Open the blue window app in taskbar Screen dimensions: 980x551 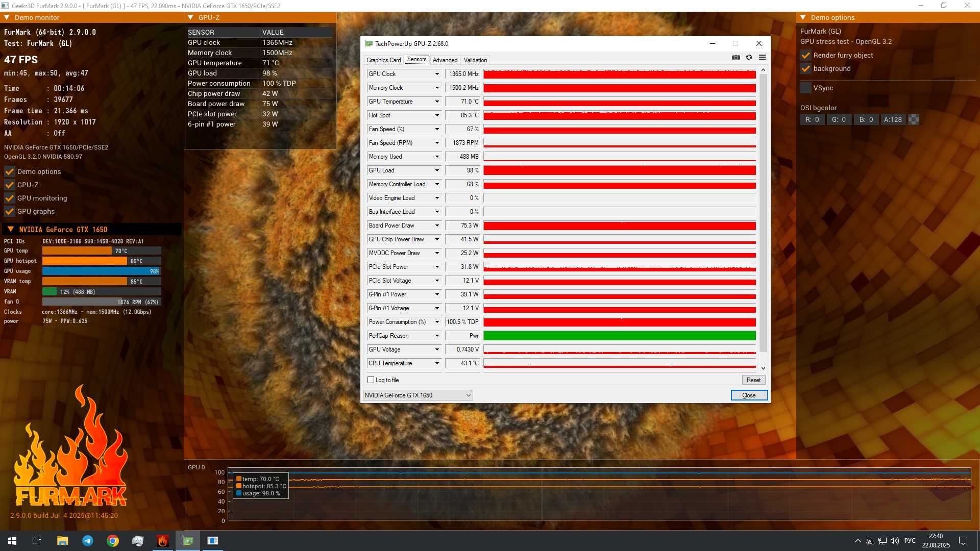(x=213, y=541)
